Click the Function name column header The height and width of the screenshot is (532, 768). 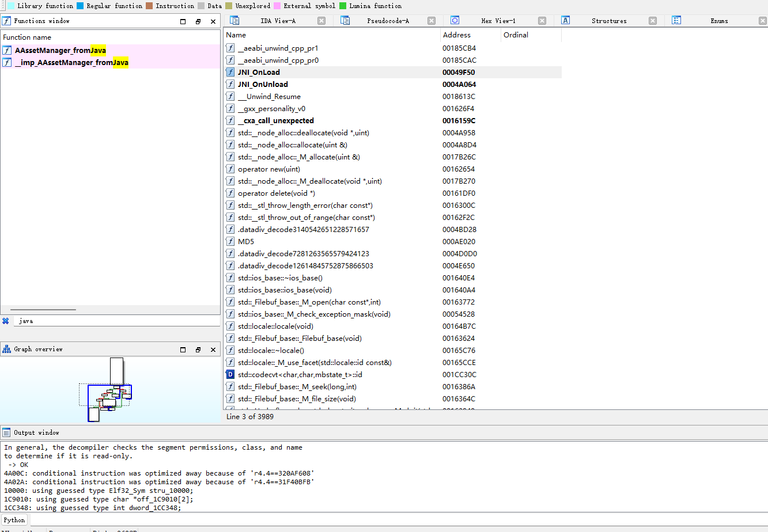110,37
